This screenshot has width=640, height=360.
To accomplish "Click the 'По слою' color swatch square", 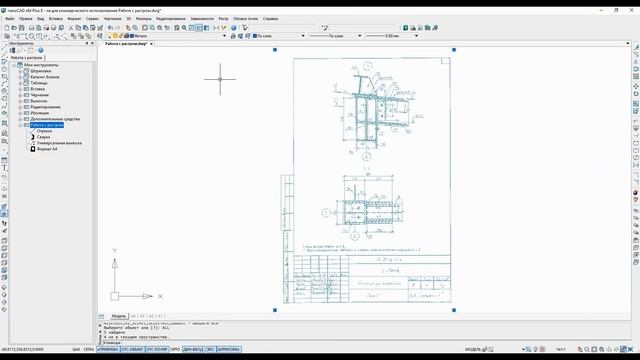I will pyautogui.click(x=255, y=36).
